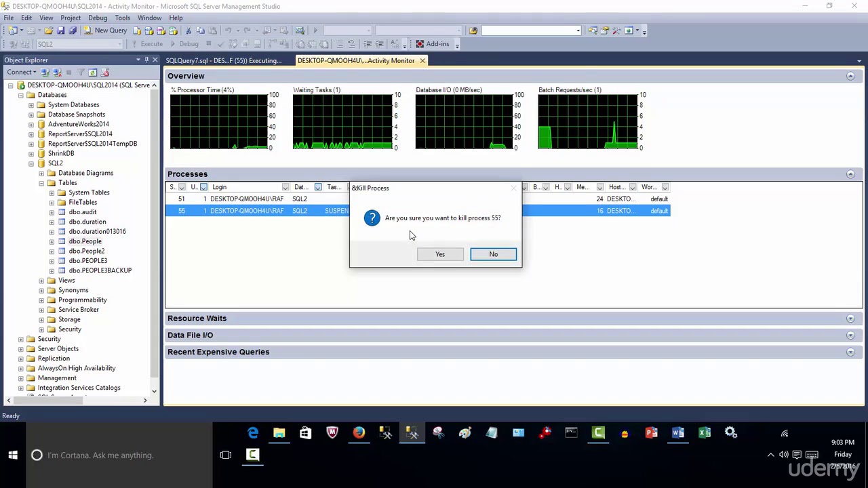Click the Connect Object Explorer icon
This screenshot has width=868, height=488.
(x=45, y=73)
